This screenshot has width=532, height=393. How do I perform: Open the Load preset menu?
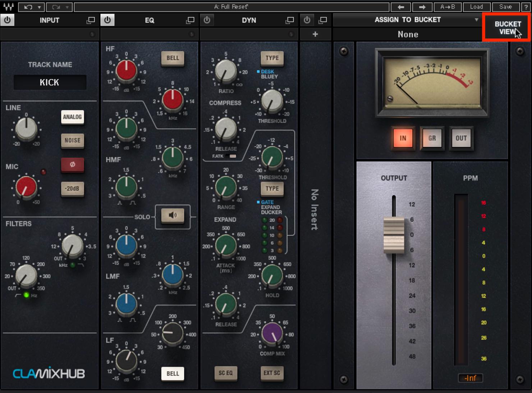[x=476, y=7]
